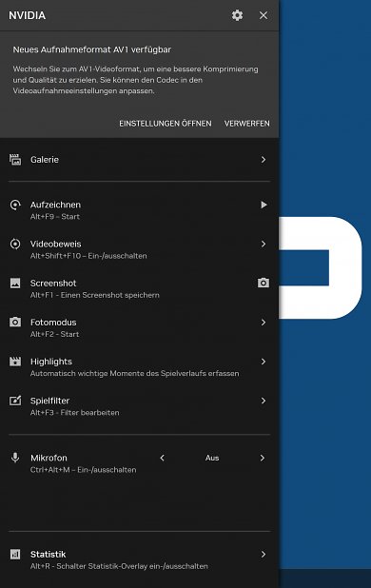
Task: Click 'Alt+R - Schalter Statistik-Overlay' text
Action: [119, 566]
